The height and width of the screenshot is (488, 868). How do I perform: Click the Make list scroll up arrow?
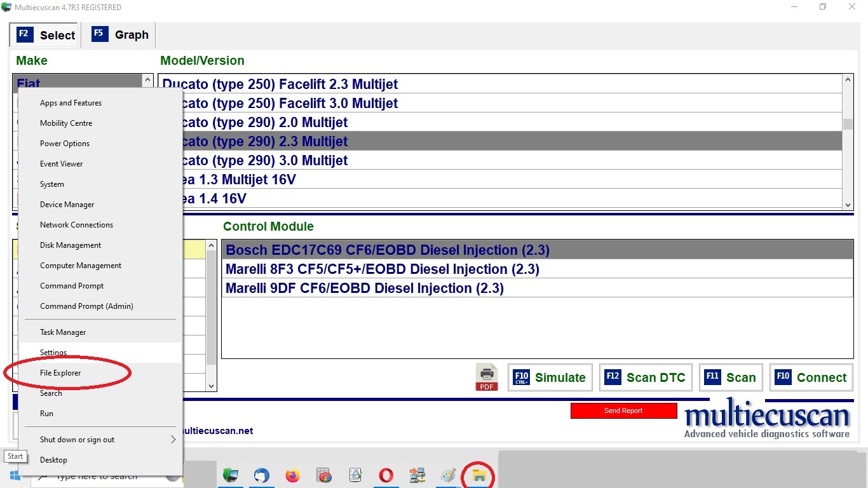[x=148, y=80]
